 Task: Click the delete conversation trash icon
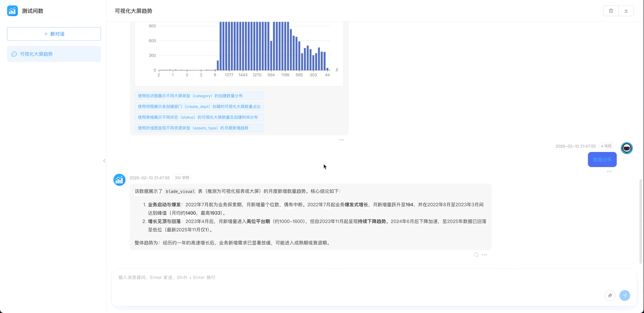pos(611,11)
